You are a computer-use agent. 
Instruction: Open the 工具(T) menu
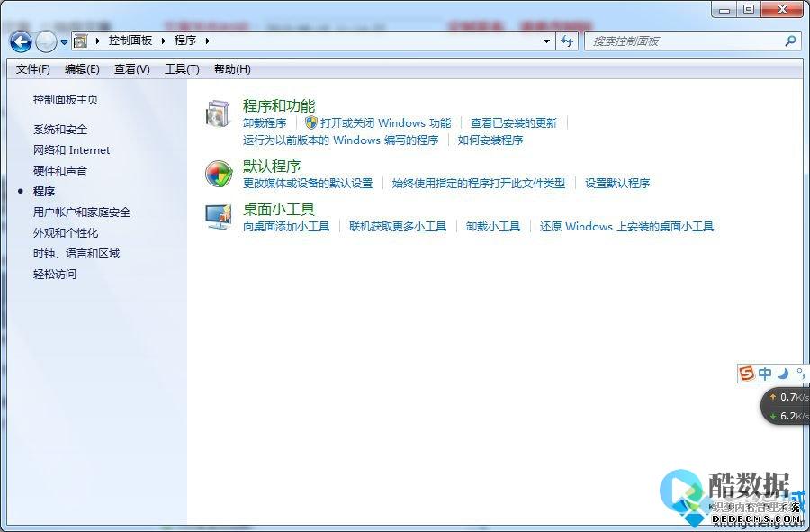pyautogui.click(x=182, y=68)
